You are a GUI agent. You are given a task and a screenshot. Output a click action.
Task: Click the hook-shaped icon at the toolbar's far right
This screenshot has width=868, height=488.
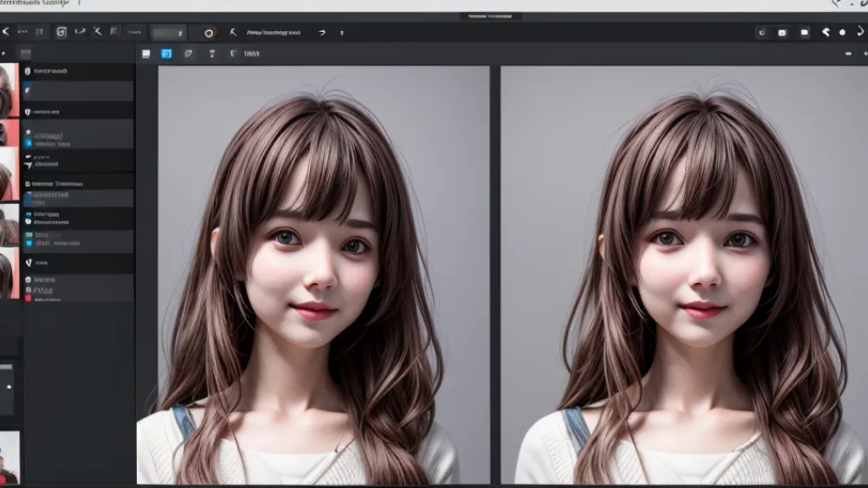(x=860, y=32)
